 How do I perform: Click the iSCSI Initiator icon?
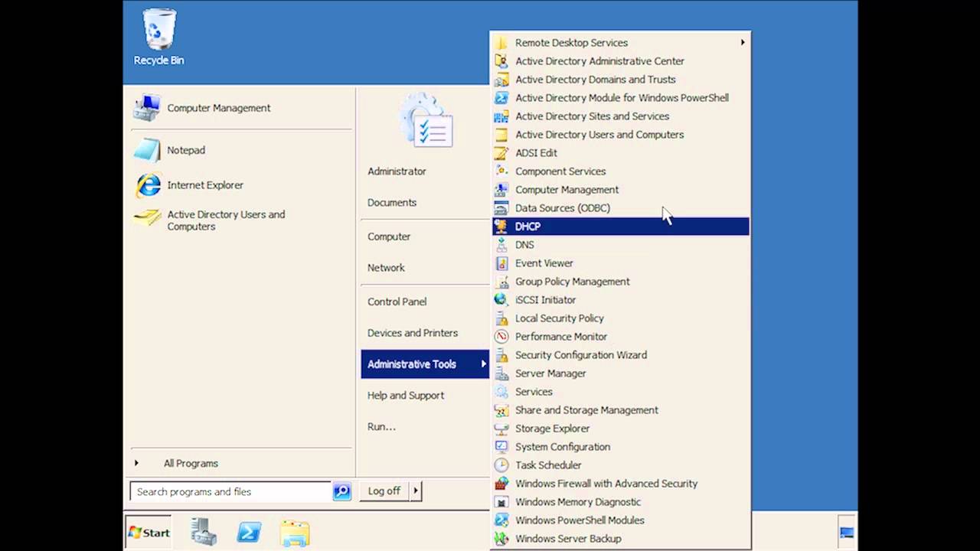point(501,300)
